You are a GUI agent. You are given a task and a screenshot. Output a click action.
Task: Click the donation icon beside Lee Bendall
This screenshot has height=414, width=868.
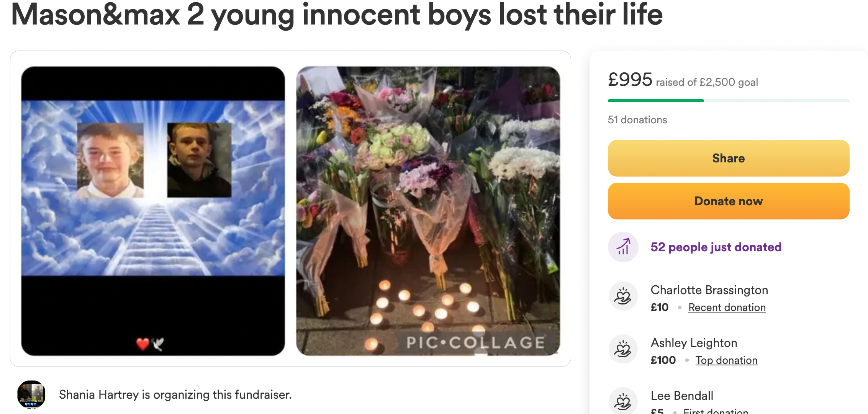(623, 401)
